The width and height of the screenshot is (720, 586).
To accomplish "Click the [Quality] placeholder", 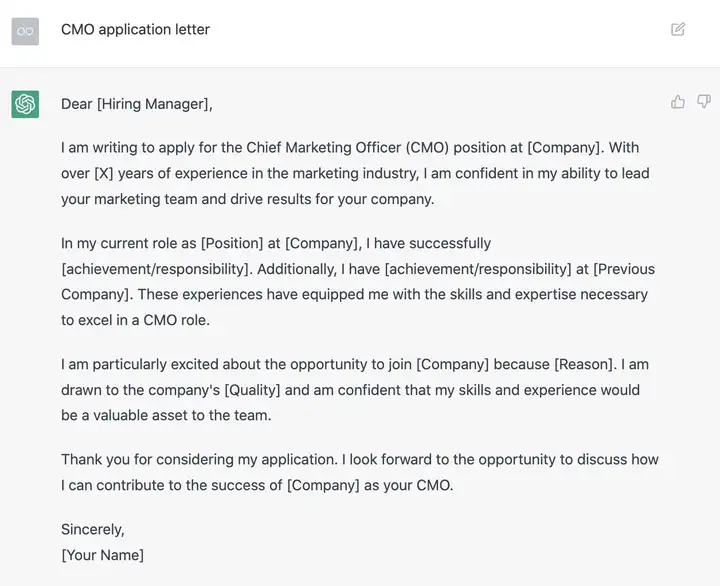I will pos(252,390).
